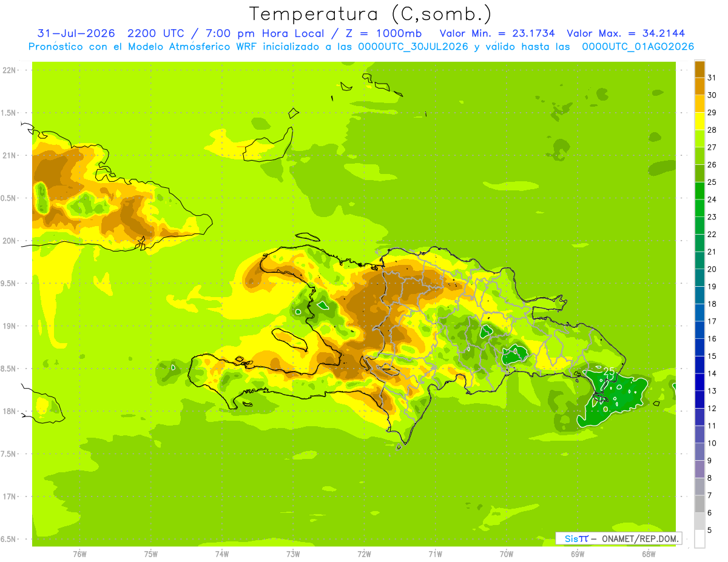Click the '31' label on the color scale
The width and height of the screenshot is (728, 562).
712,78
